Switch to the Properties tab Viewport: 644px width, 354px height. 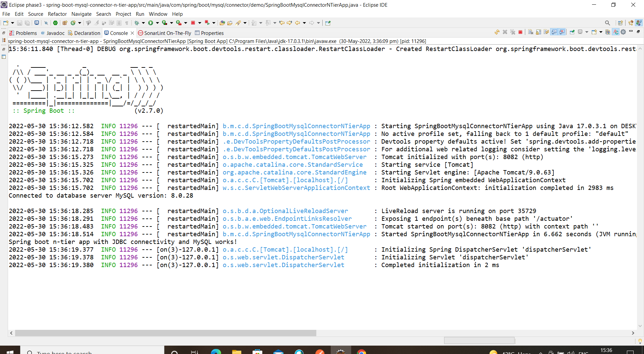point(209,33)
